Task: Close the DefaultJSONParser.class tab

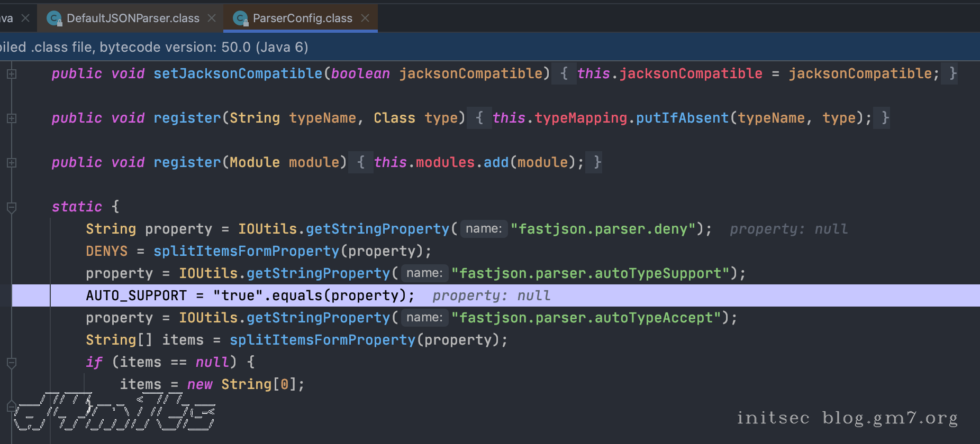Action: point(212,18)
